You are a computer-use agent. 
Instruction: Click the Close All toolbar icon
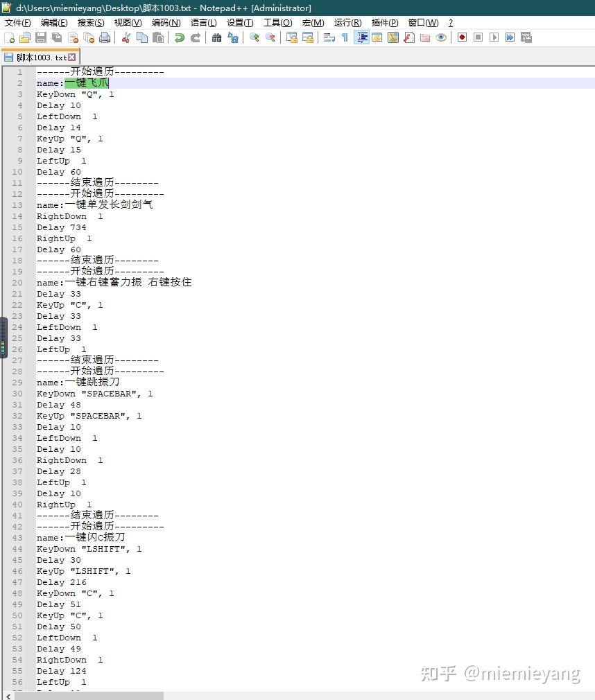pyautogui.click(x=89, y=38)
